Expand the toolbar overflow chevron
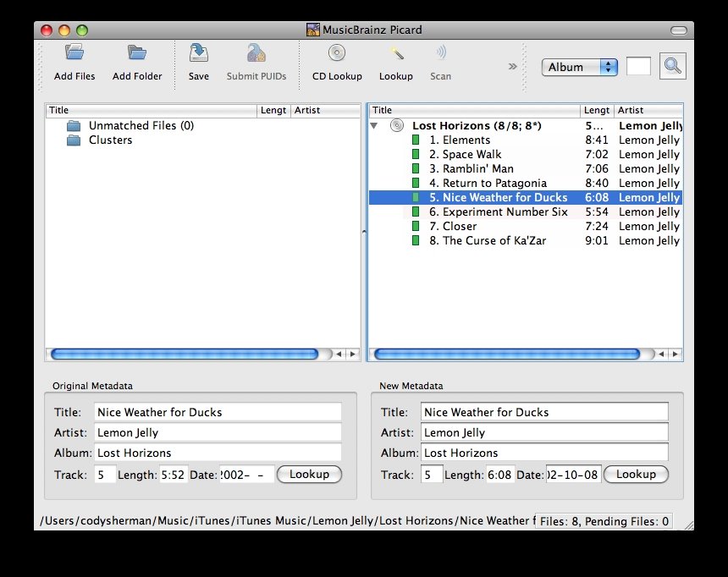Image resolution: width=728 pixels, height=577 pixels. pyautogui.click(x=512, y=66)
